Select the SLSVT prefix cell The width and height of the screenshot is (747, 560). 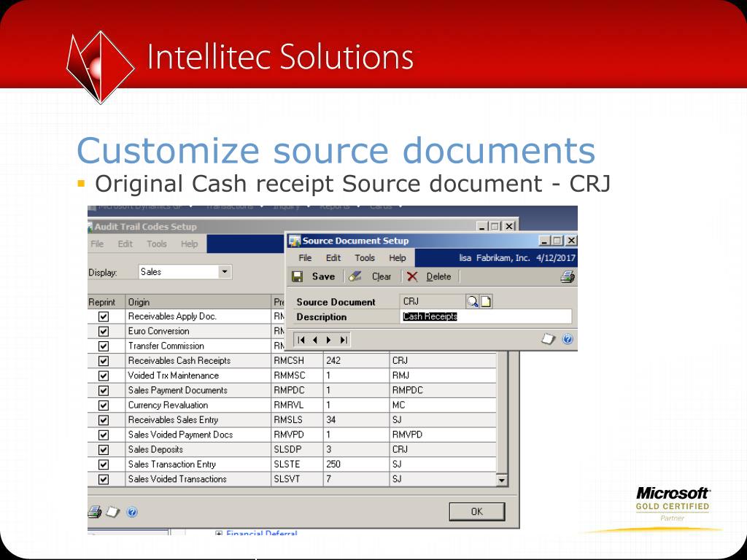pyautogui.click(x=297, y=479)
